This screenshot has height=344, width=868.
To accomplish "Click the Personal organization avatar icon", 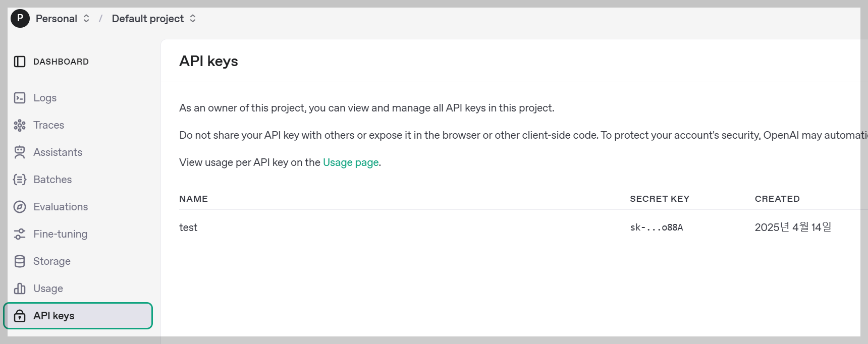I will [20, 18].
